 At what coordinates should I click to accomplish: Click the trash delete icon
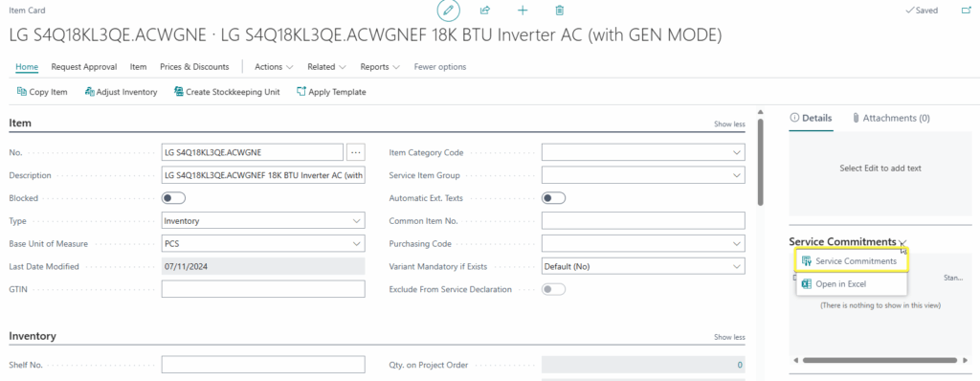[x=559, y=11]
